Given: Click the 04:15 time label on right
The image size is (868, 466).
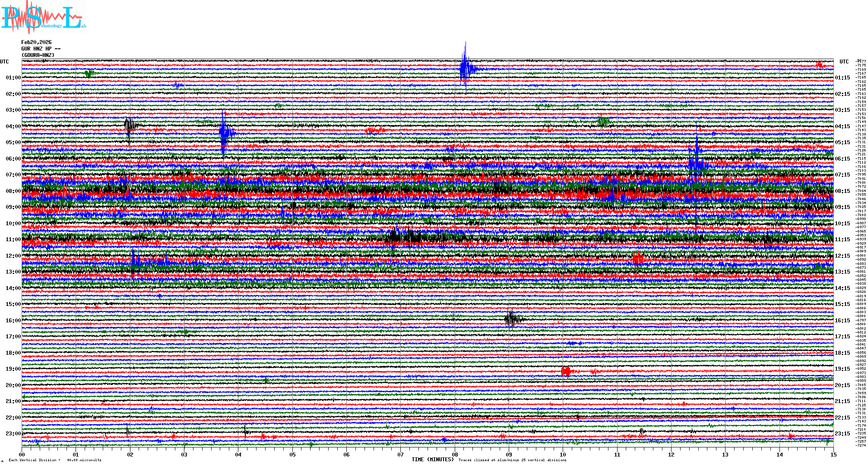Looking at the screenshot, I should (x=842, y=126).
